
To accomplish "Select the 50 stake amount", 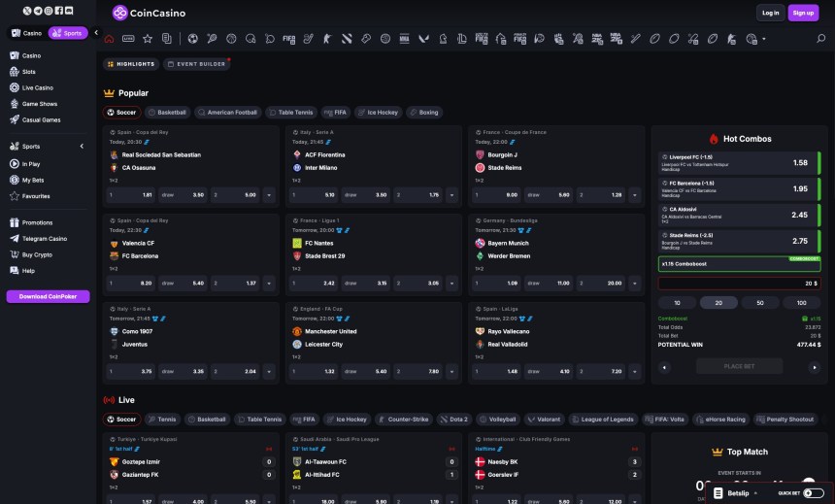I will pyautogui.click(x=760, y=303).
